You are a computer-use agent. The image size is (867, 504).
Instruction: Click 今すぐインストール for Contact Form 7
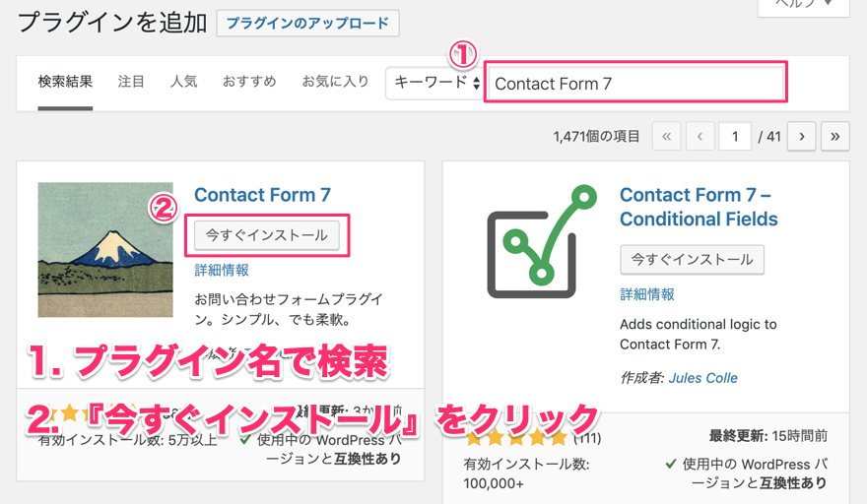tap(267, 236)
